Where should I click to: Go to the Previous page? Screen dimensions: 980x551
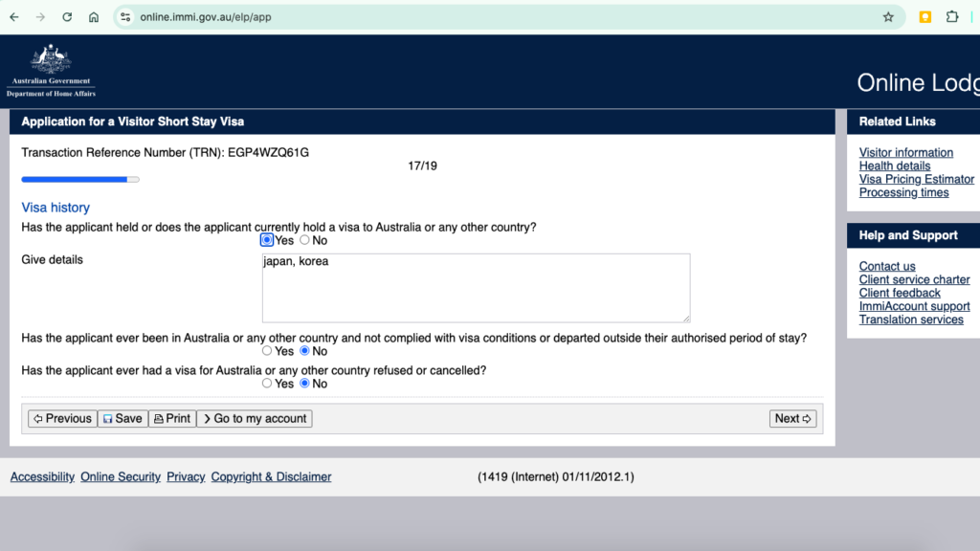[62, 419]
